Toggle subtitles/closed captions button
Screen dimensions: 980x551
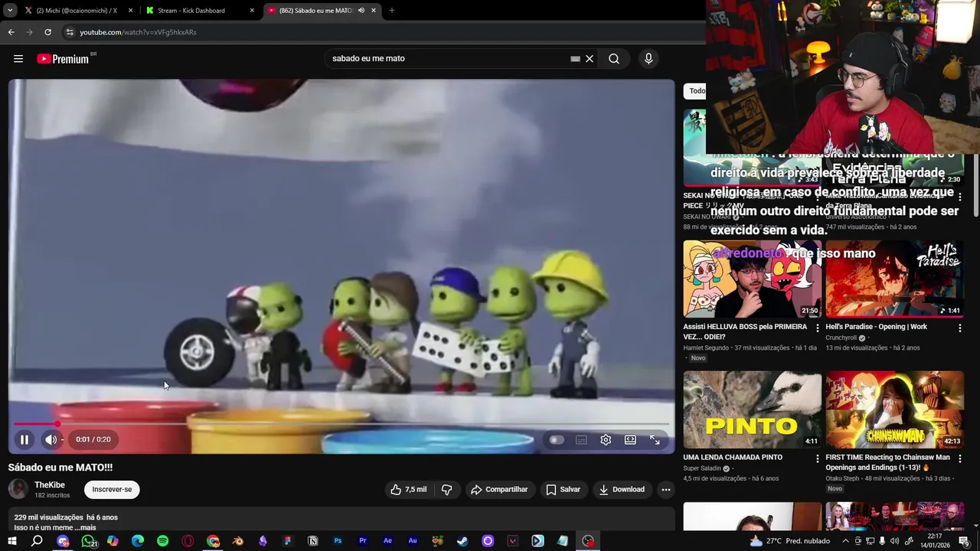tap(581, 440)
